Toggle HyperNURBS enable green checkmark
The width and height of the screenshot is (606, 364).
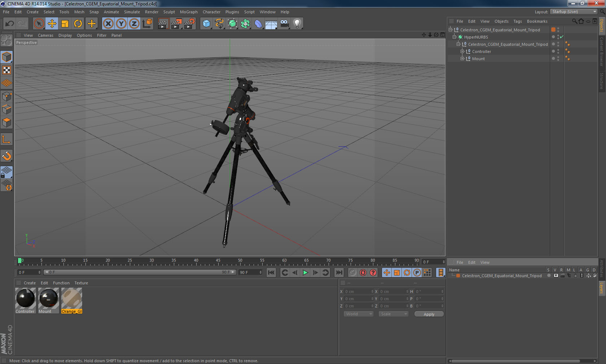tap(562, 37)
